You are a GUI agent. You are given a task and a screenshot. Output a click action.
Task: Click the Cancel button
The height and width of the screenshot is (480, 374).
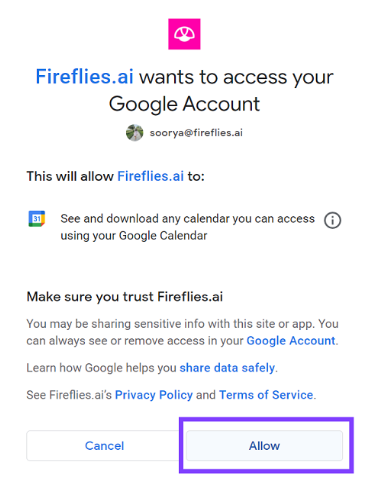click(104, 446)
